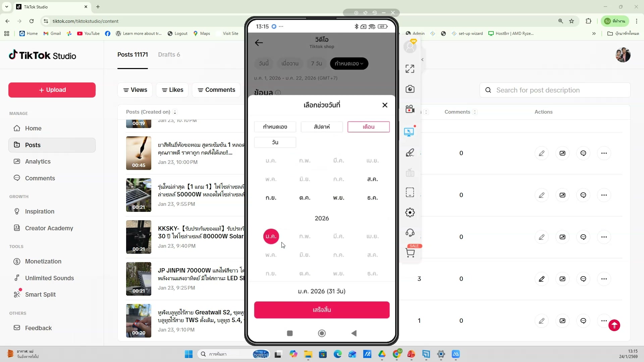Enable fullscreen phone mirroring view

[410, 68]
